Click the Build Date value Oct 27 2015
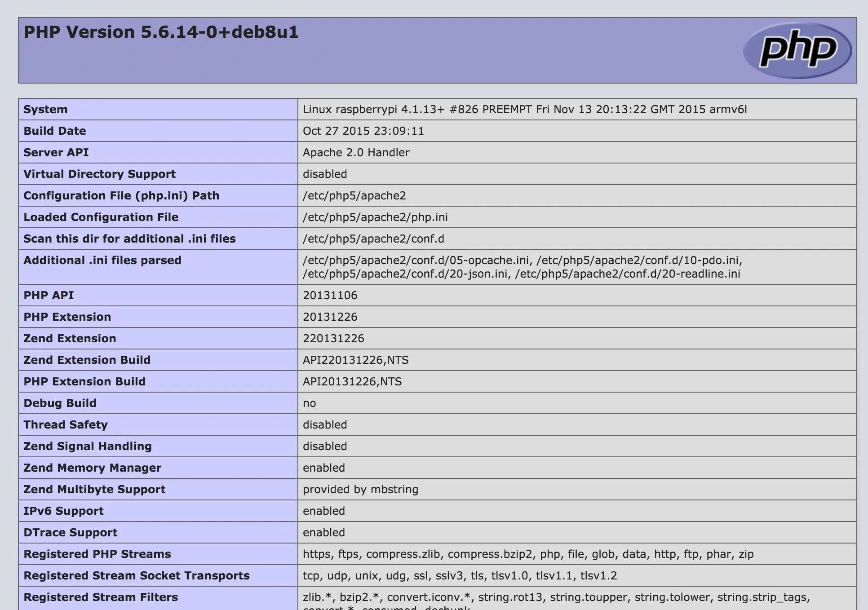The width and height of the screenshot is (868, 610). 363,131
